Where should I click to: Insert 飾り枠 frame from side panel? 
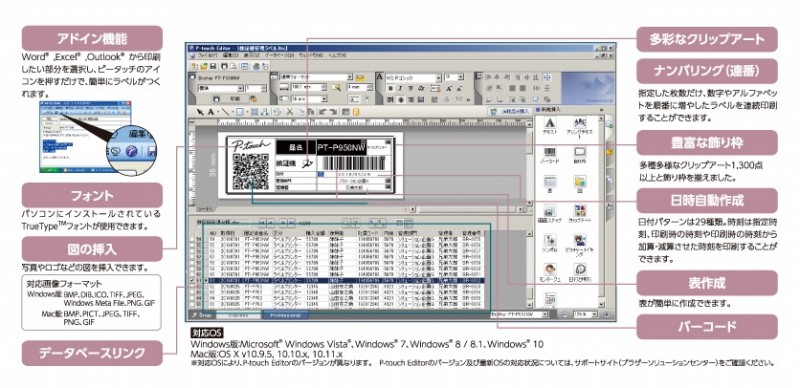pos(580,156)
